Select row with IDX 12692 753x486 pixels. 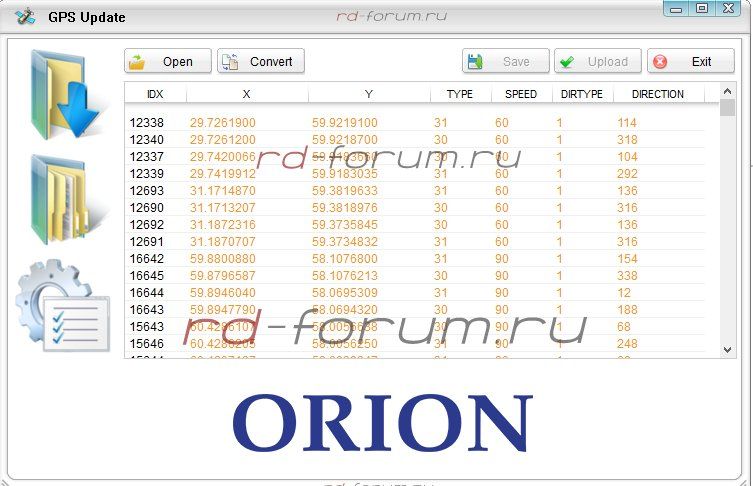coord(415,225)
